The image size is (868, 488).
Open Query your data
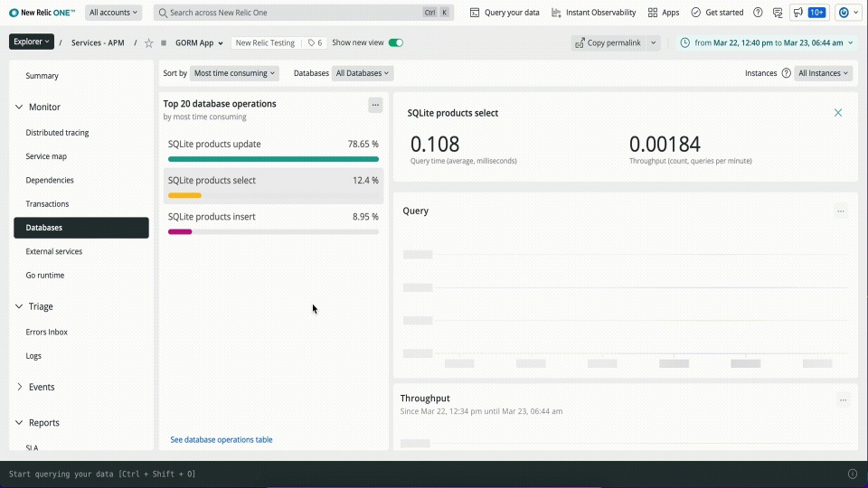pyautogui.click(x=505, y=12)
